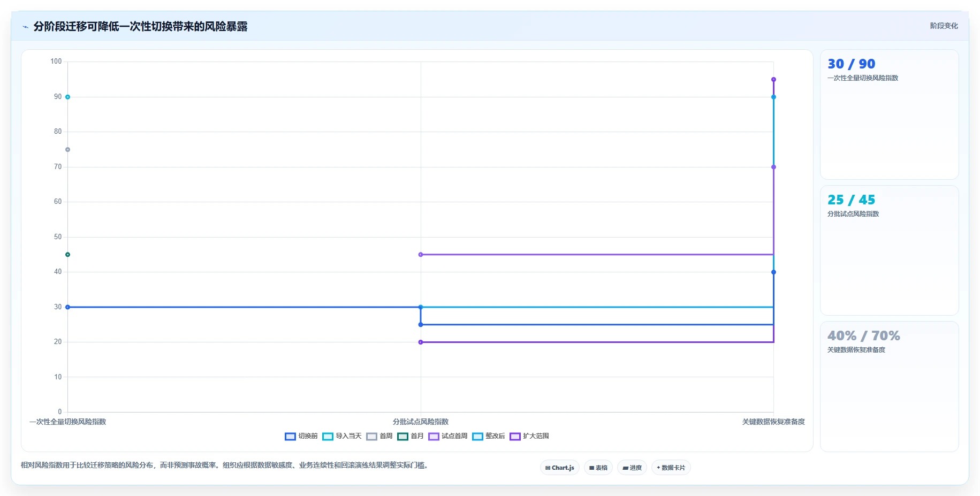The image size is (980, 496).
Task: Click the violet 扩大范围 legend swatch
Action: click(x=515, y=437)
